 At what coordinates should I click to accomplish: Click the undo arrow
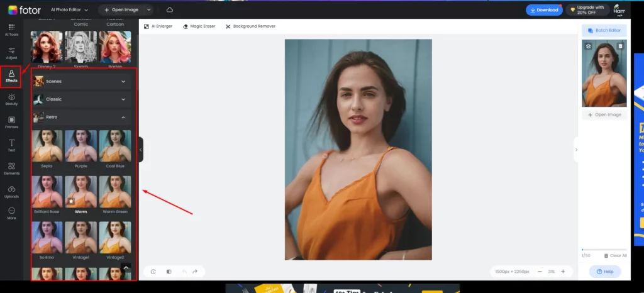pyautogui.click(x=184, y=272)
